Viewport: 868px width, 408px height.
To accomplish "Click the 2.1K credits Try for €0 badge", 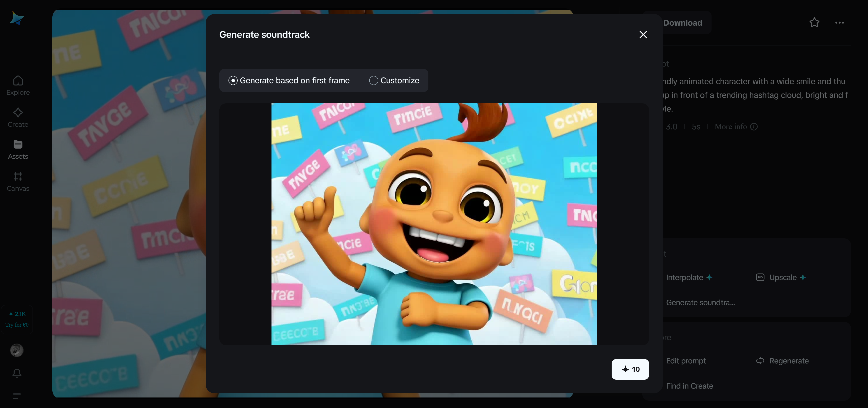I will click(17, 319).
